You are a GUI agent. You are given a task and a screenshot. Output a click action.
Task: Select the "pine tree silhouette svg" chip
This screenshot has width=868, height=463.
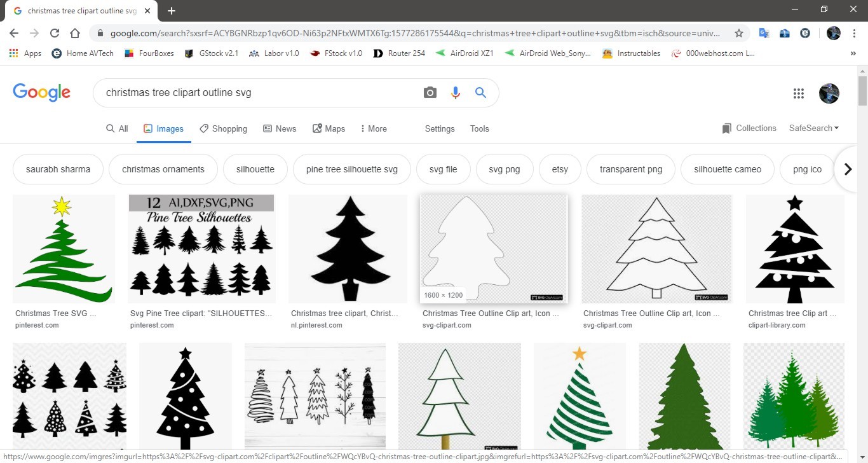(x=352, y=169)
